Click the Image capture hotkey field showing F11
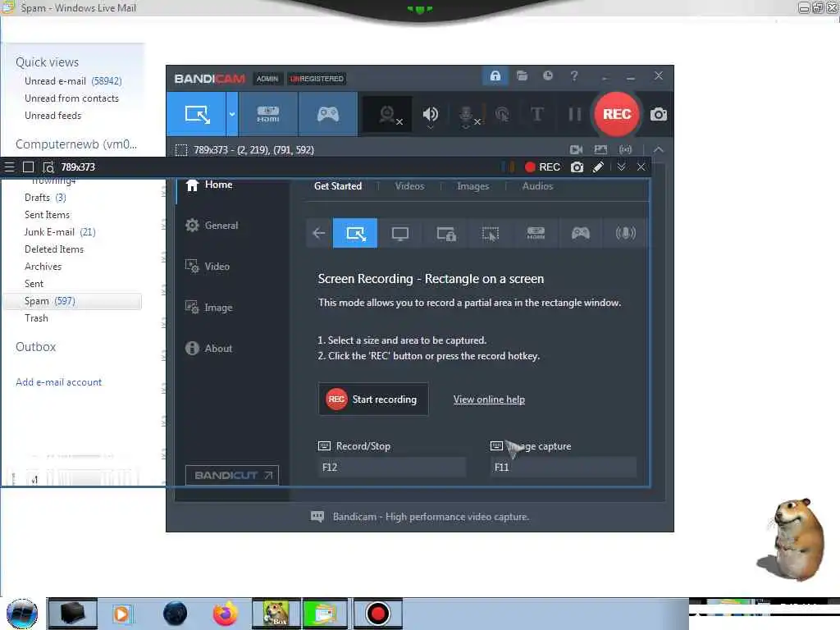This screenshot has width=840, height=630. (563, 467)
